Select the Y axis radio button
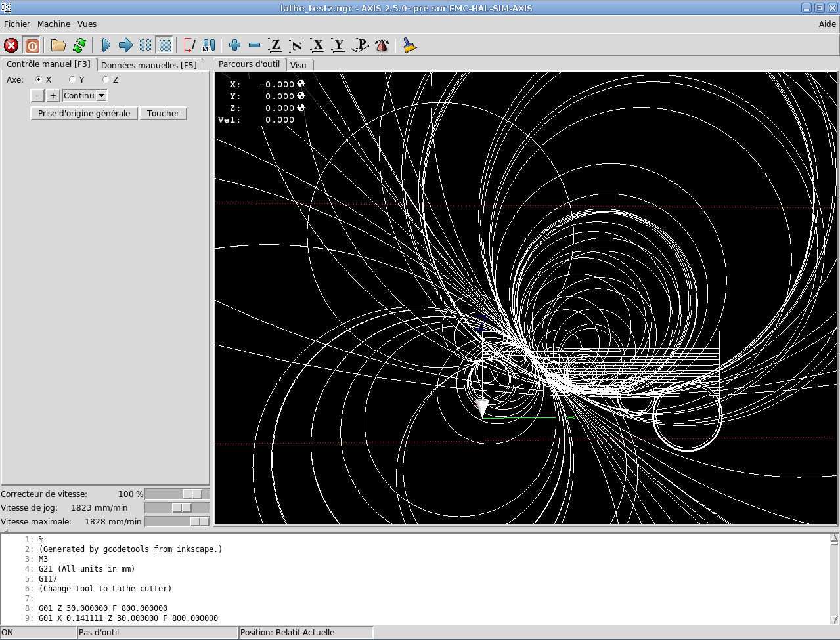 pyautogui.click(x=72, y=80)
